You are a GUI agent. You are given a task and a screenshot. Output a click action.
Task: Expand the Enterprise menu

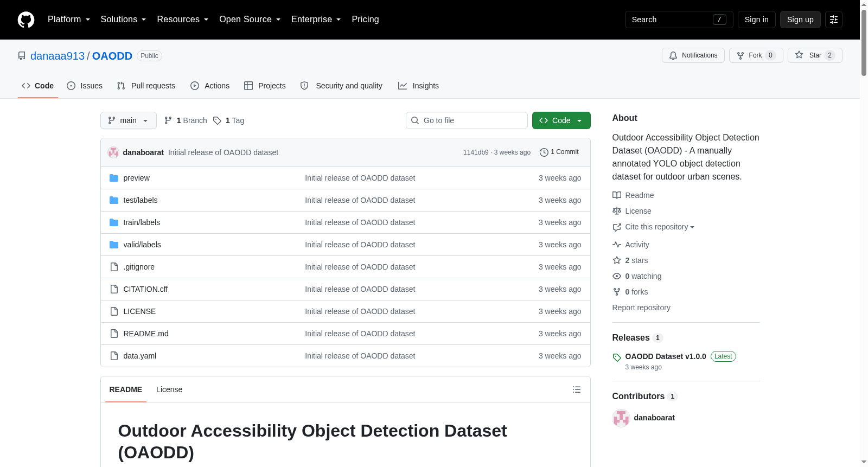[x=316, y=20]
